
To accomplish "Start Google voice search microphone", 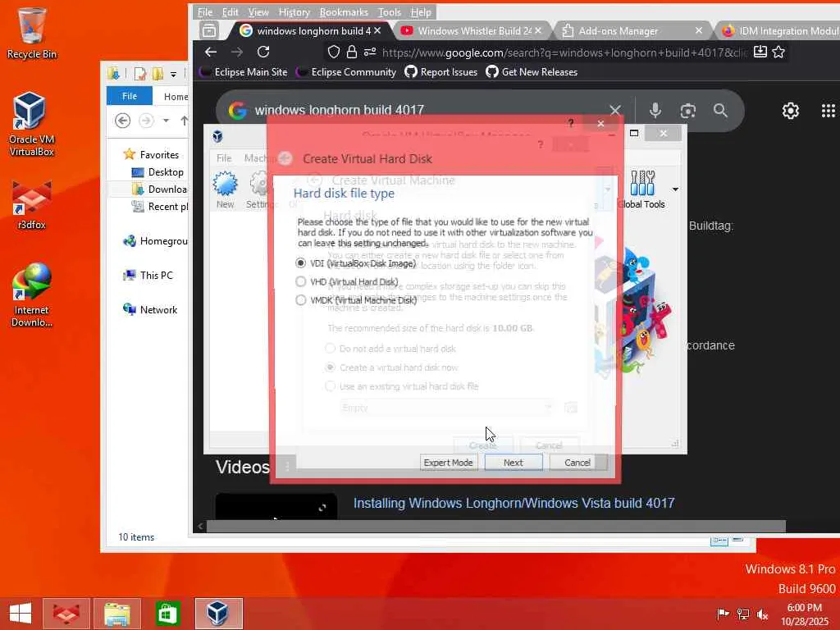I will 655,111.
